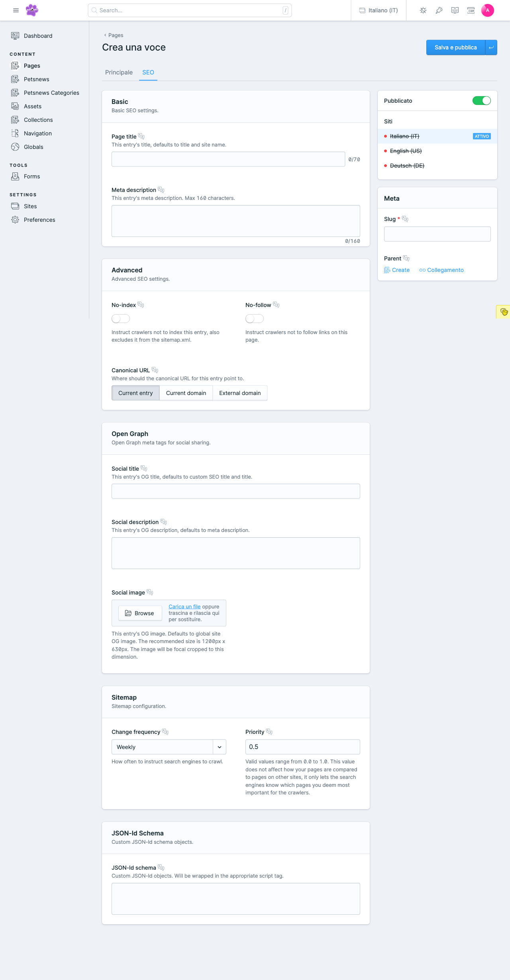The image size is (510, 980).
Task: Open save options arrow next to Salva e pubblica
Action: 491,47
